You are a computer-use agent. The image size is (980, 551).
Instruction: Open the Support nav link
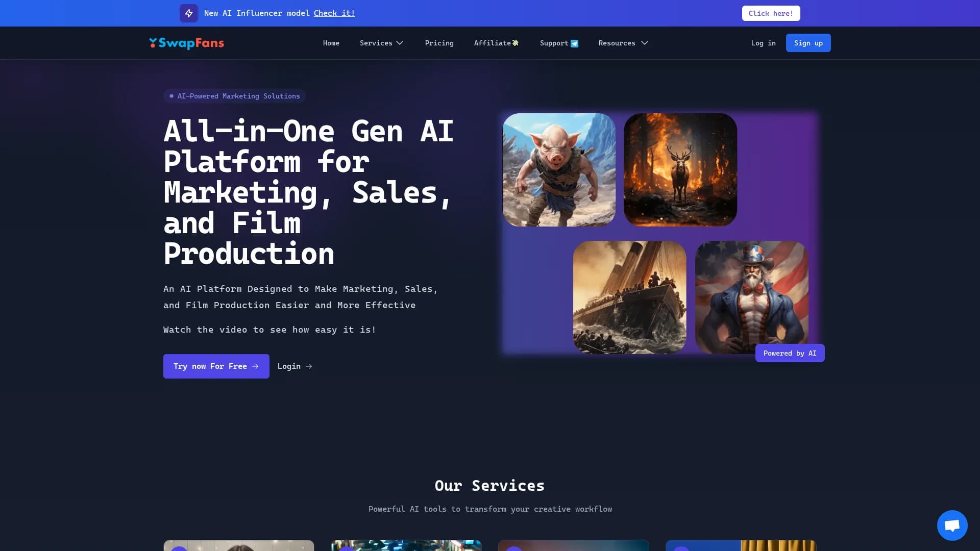[x=554, y=43]
